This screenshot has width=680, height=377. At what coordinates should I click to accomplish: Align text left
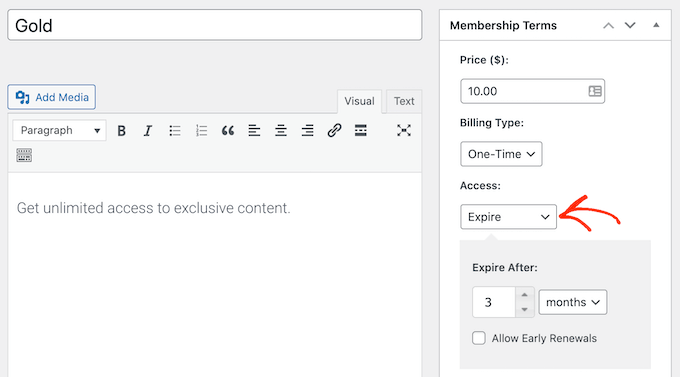click(254, 131)
